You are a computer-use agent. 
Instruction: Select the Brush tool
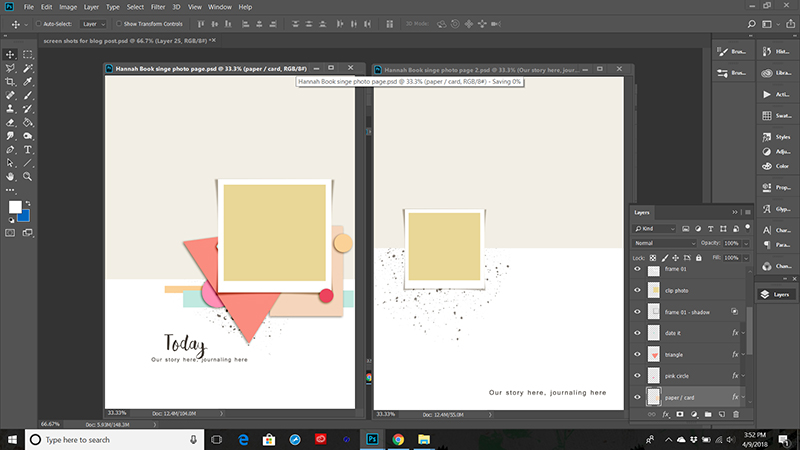pos(28,95)
